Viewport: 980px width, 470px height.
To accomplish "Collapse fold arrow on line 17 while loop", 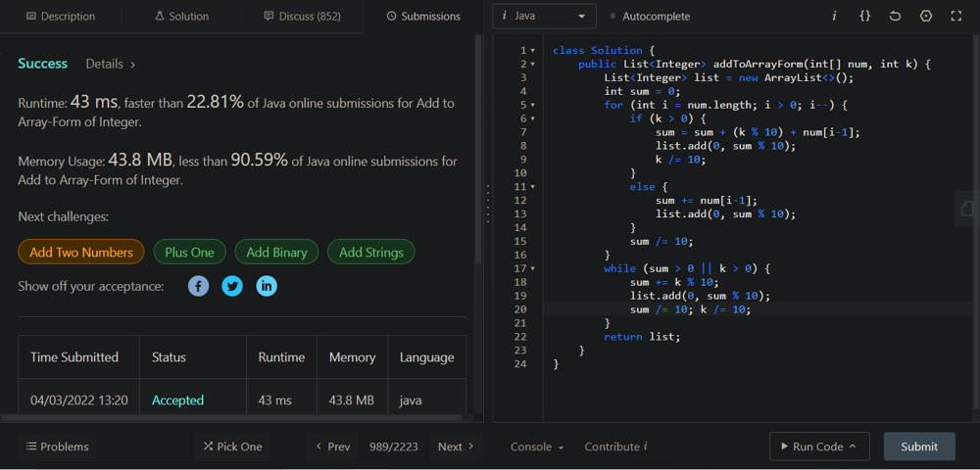I will click(x=532, y=268).
